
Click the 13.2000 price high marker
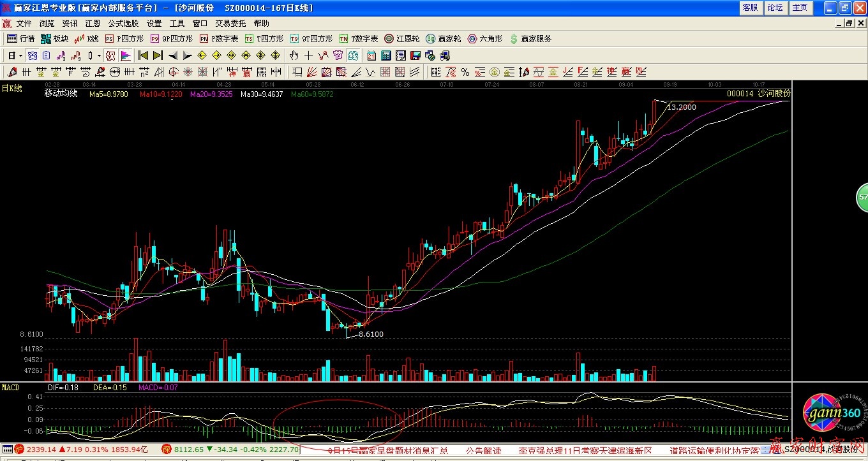[x=681, y=107]
